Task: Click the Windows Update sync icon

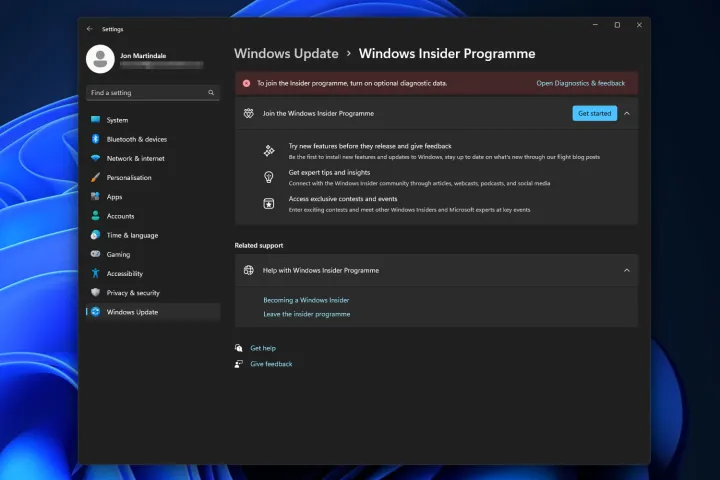Action: pos(96,312)
